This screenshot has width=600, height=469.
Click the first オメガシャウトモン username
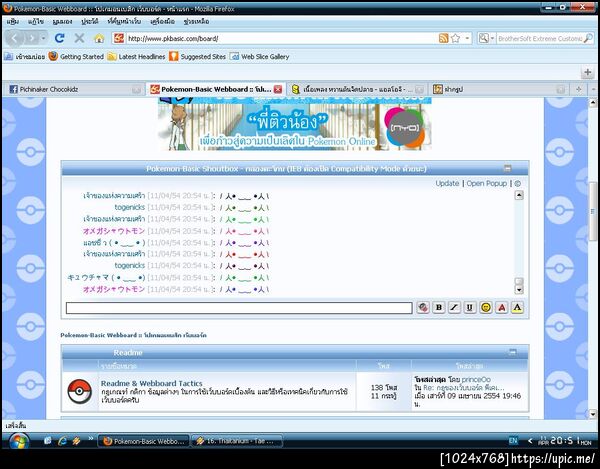[x=114, y=231]
